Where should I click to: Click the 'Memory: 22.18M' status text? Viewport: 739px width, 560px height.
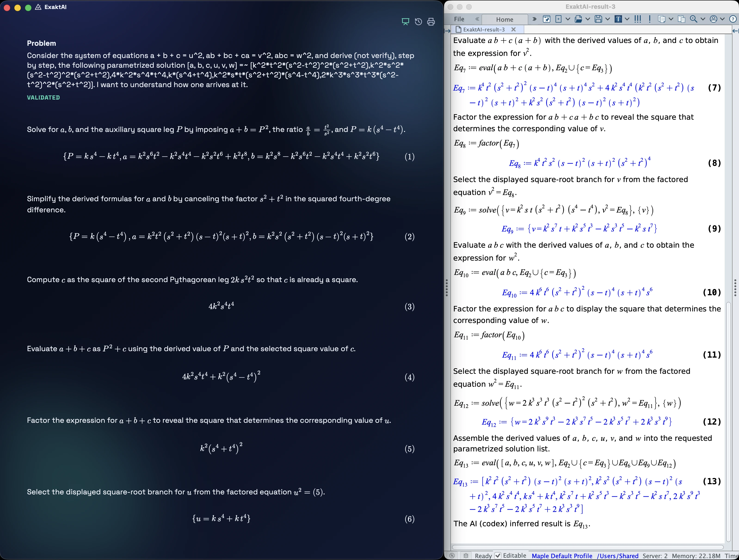696,556
